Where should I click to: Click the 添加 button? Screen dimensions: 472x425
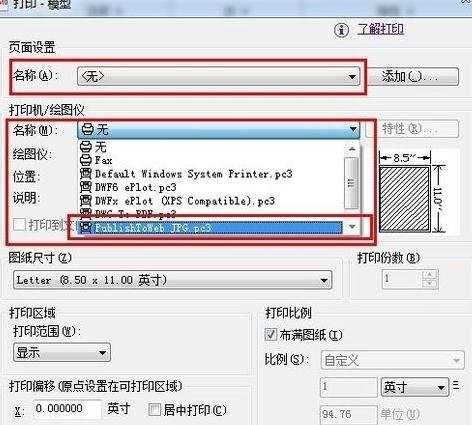[x=413, y=76]
